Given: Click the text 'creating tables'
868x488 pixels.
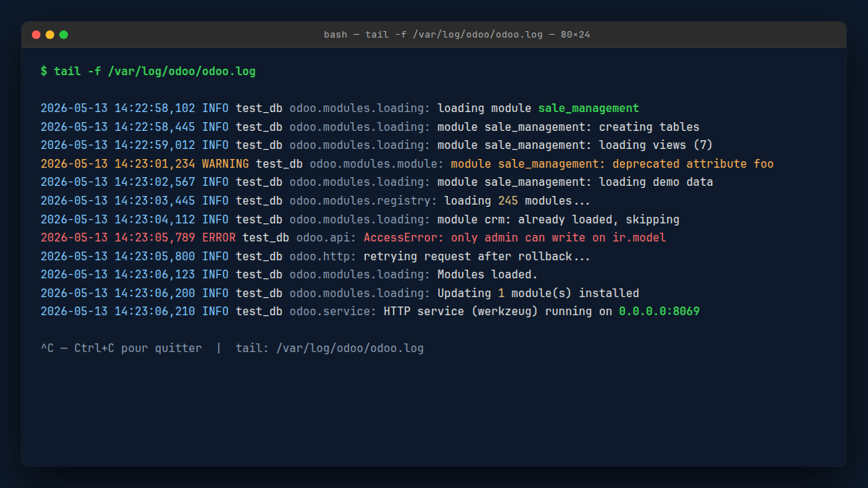Looking at the screenshot, I should (650, 127).
